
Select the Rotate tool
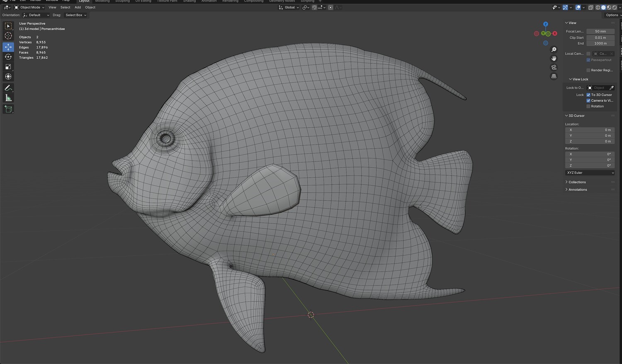click(8, 57)
